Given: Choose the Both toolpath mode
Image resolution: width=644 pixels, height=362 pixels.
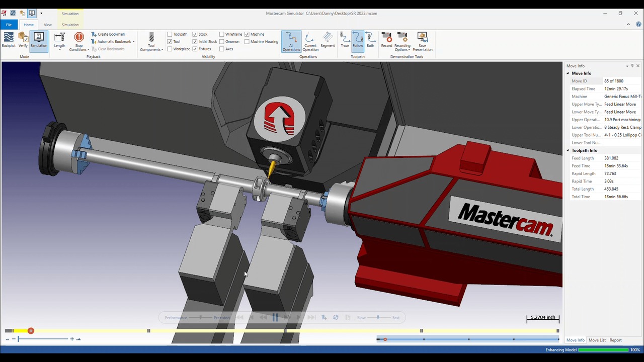Looking at the screenshot, I should (370, 40).
